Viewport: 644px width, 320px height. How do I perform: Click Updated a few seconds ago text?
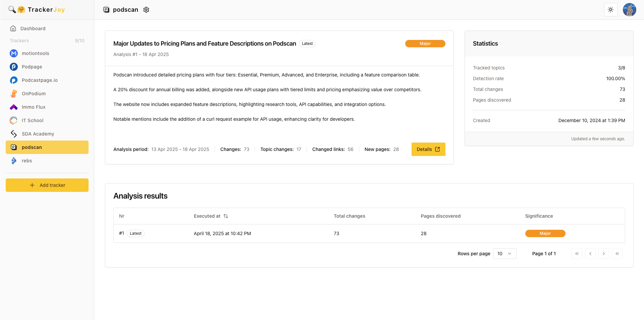tap(598, 139)
